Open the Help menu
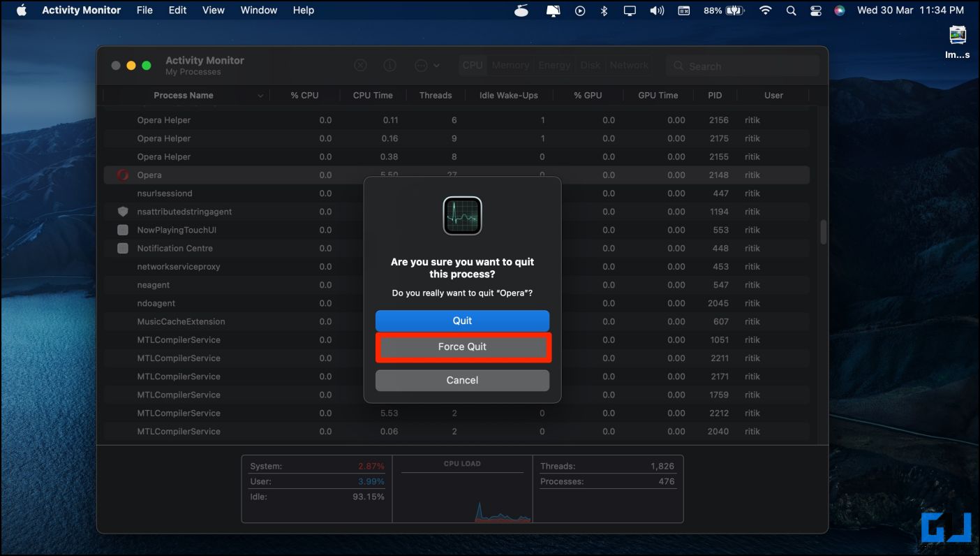The height and width of the screenshot is (556, 980). point(304,10)
